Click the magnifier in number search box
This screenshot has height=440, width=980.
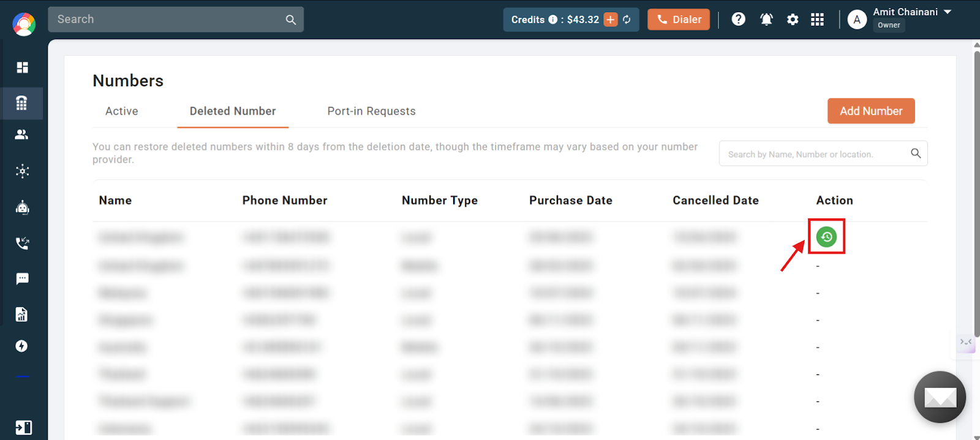coord(916,154)
